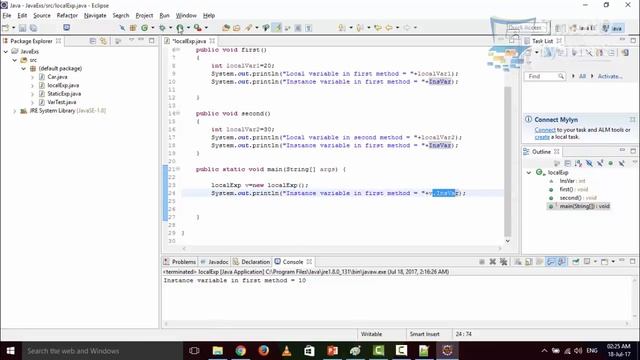Click the Open Perspective icon
Image resolution: width=640 pixels, height=360 pixels.
[560, 28]
